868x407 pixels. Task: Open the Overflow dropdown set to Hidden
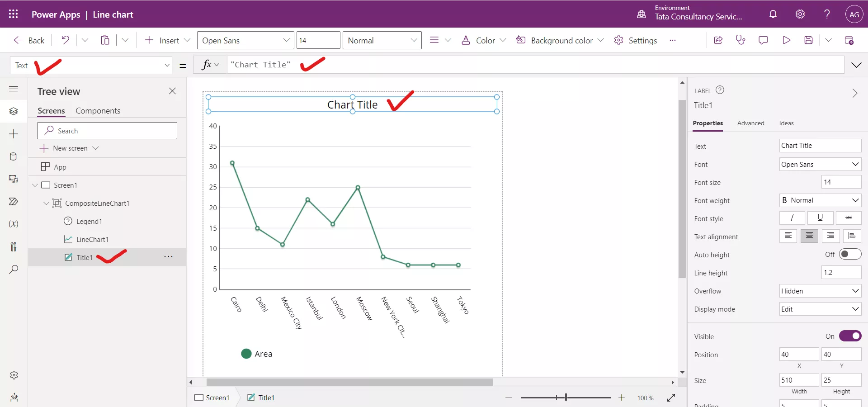pyautogui.click(x=820, y=291)
